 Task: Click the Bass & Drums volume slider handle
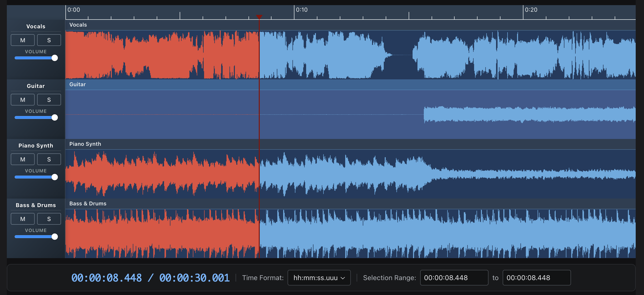pyautogui.click(x=55, y=236)
